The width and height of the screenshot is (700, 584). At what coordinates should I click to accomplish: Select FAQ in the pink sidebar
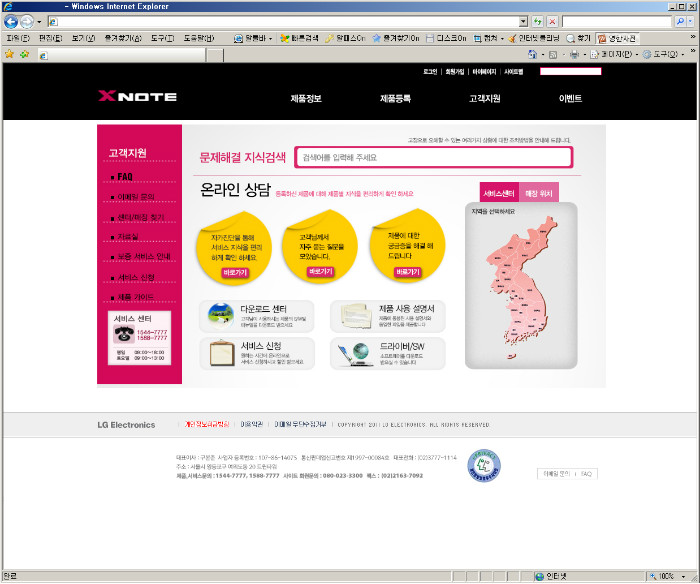[125, 177]
